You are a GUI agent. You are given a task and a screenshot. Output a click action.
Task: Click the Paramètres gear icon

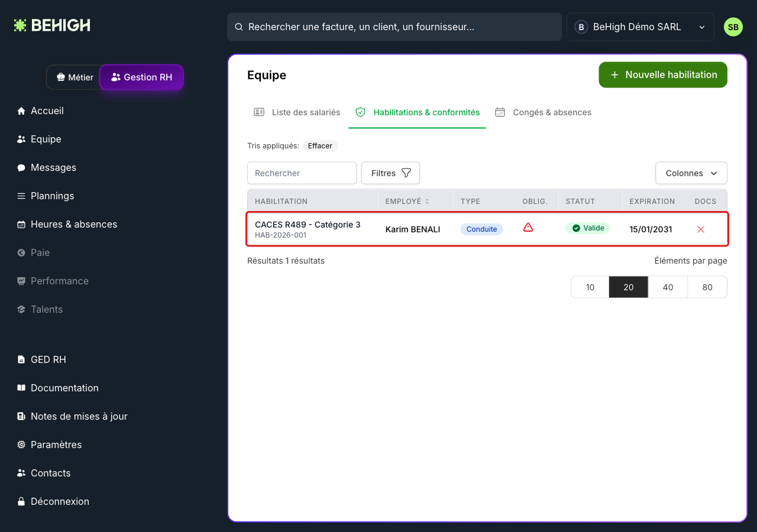pos(21,445)
